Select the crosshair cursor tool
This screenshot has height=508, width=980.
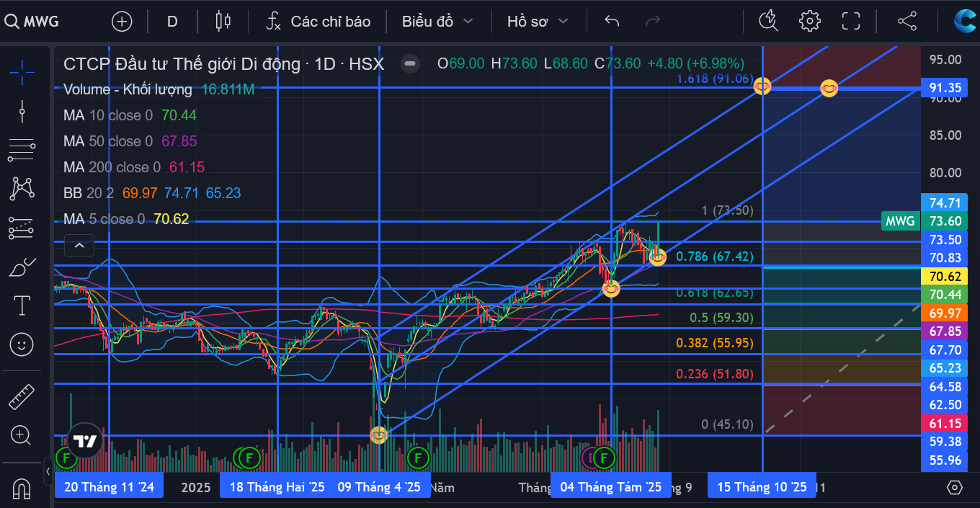tap(22, 71)
